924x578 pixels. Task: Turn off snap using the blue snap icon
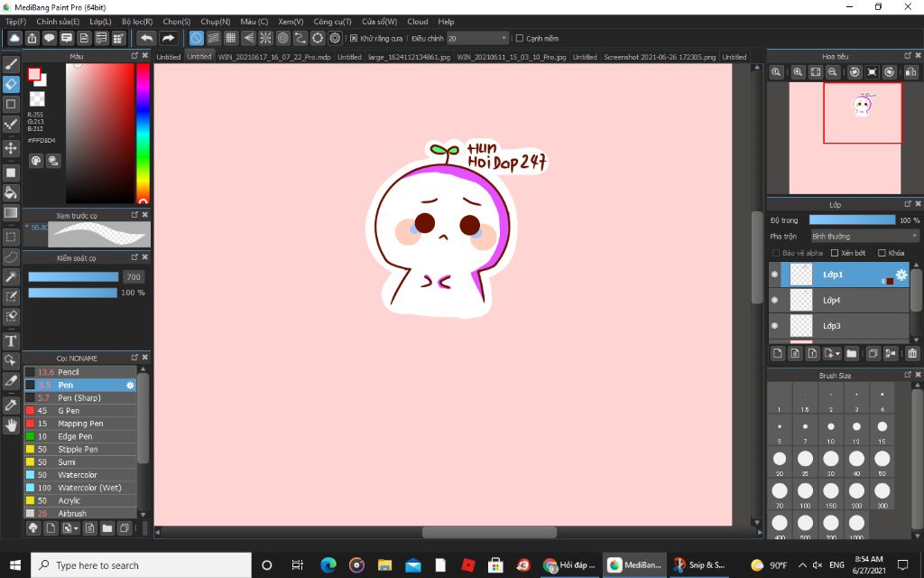click(x=196, y=38)
